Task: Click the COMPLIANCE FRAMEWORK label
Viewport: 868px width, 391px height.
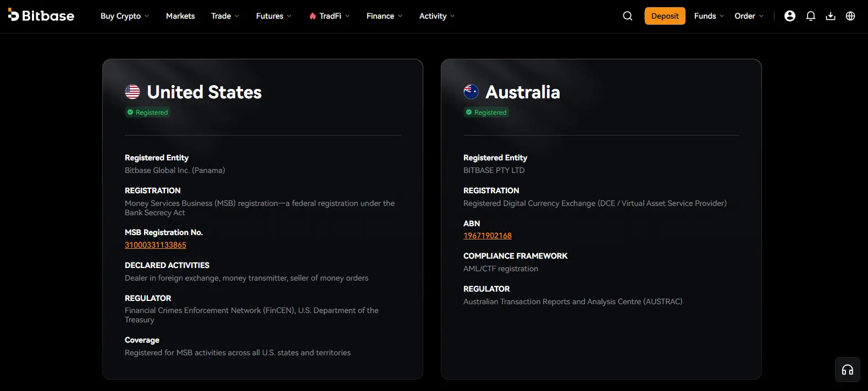Action: pyautogui.click(x=516, y=256)
